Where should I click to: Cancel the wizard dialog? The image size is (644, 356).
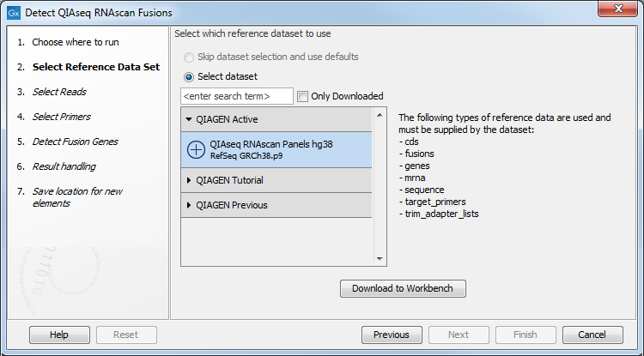point(592,335)
